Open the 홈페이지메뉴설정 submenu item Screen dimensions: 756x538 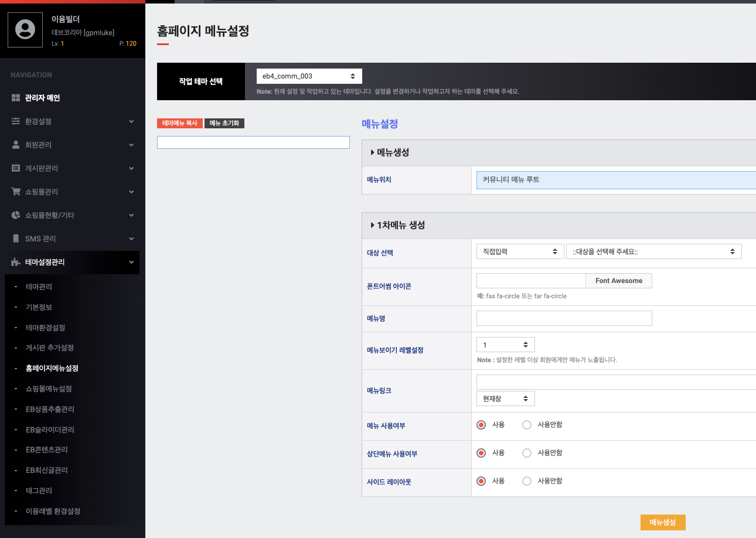[x=52, y=369]
